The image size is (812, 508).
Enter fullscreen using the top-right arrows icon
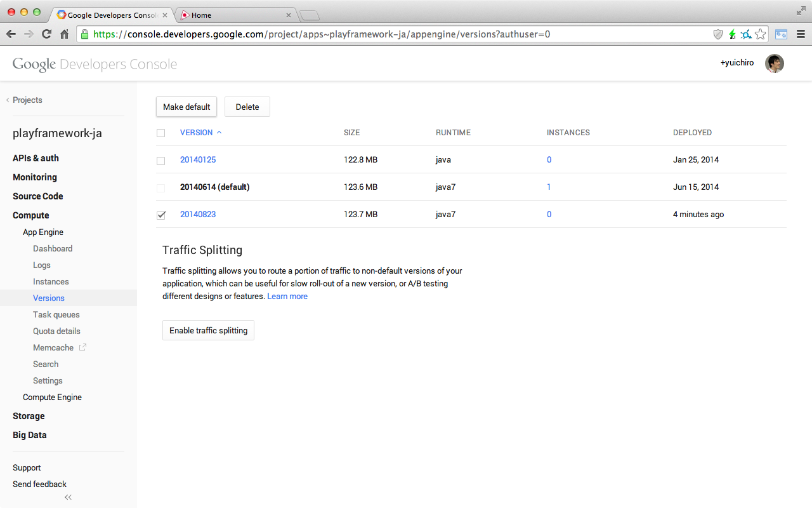801,11
